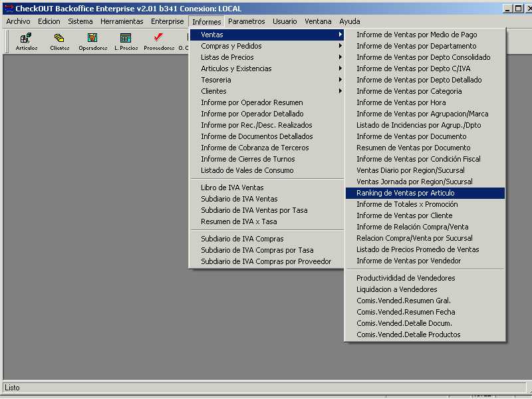Choose Informe de Ventas por Hora

[425, 102]
